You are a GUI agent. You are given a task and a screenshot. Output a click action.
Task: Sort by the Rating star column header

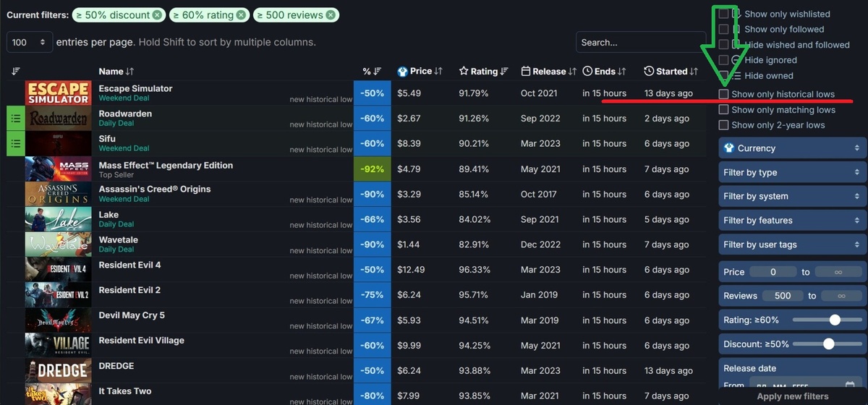point(484,71)
